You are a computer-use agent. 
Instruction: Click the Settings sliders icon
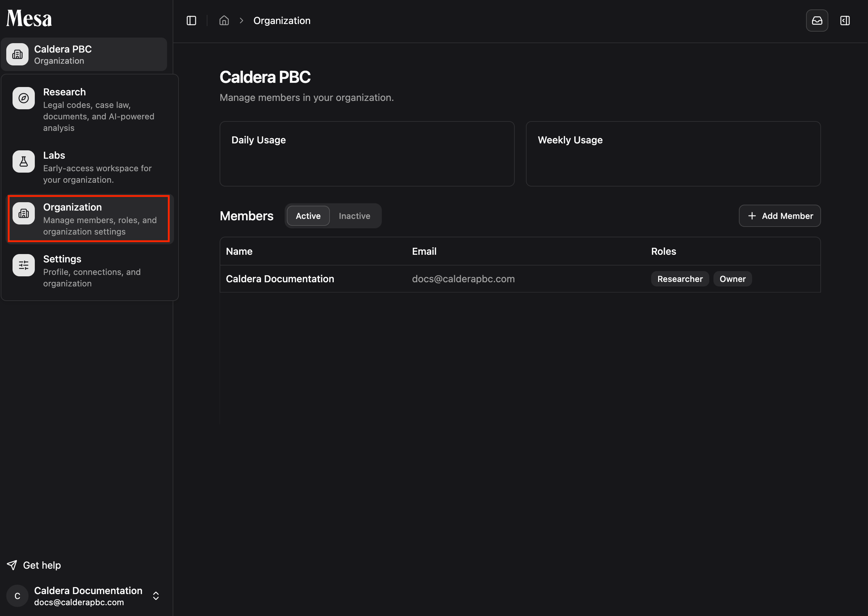(24, 265)
